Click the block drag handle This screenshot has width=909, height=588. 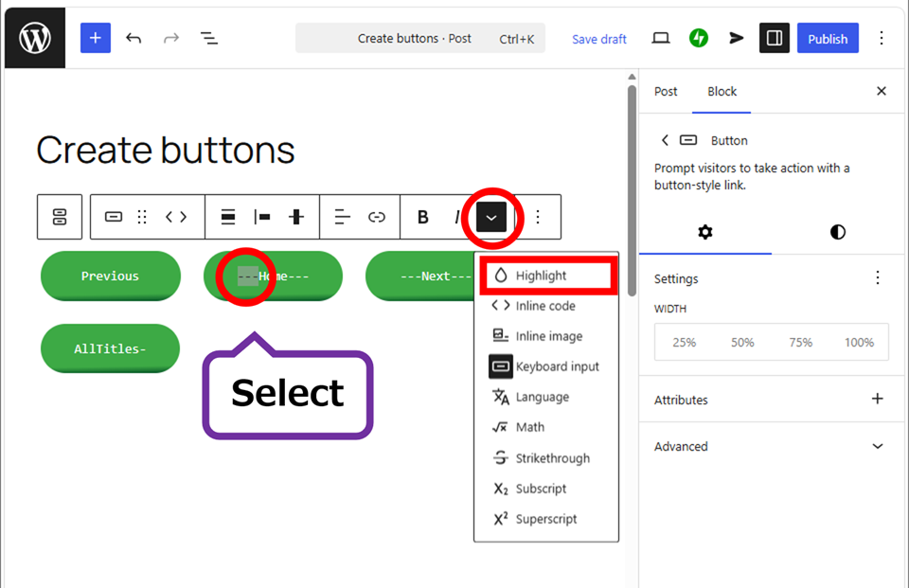[142, 217]
